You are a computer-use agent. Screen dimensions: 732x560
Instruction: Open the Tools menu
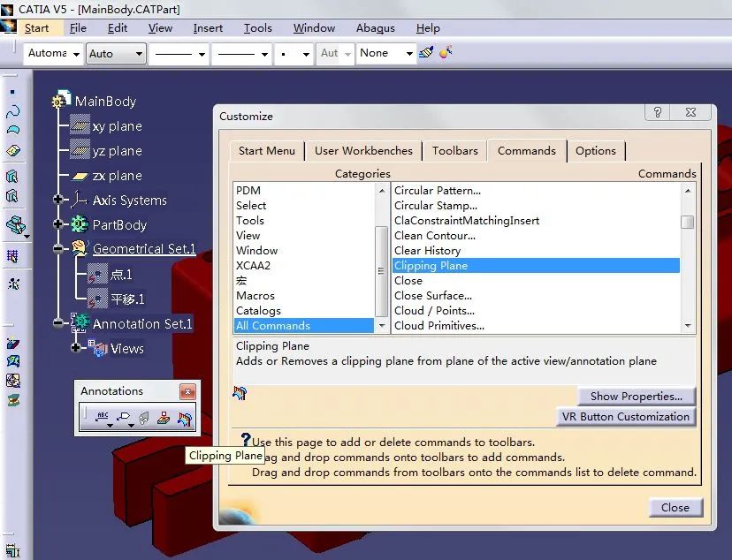tap(257, 28)
